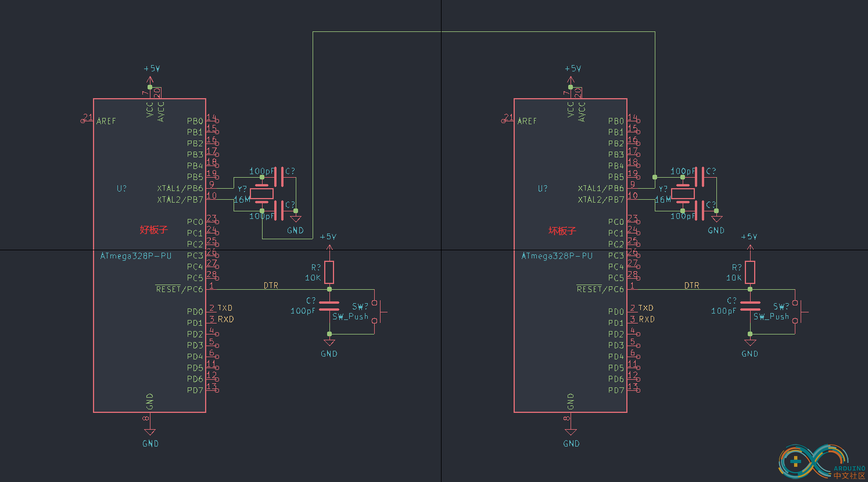Select the red 坏板子 label
This screenshot has width=868, height=482.
tap(562, 231)
